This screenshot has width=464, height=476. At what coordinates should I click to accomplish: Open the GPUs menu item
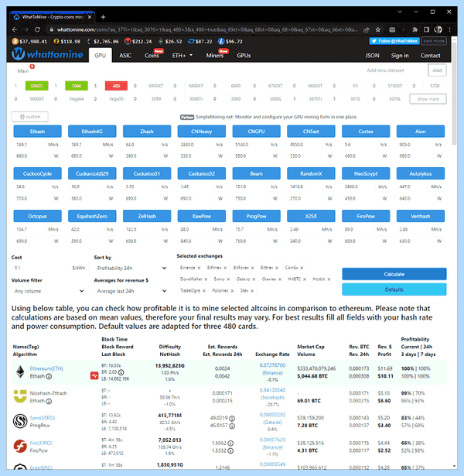(x=244, y=56)
